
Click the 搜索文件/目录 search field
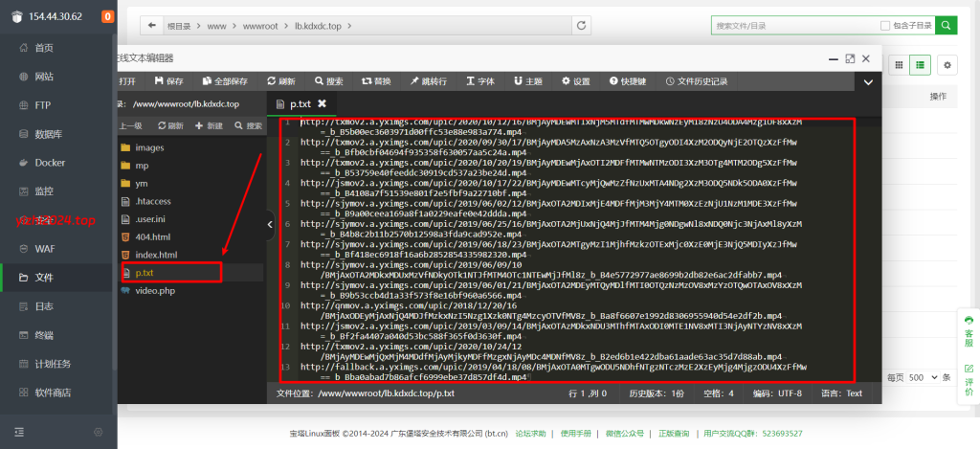793,26
